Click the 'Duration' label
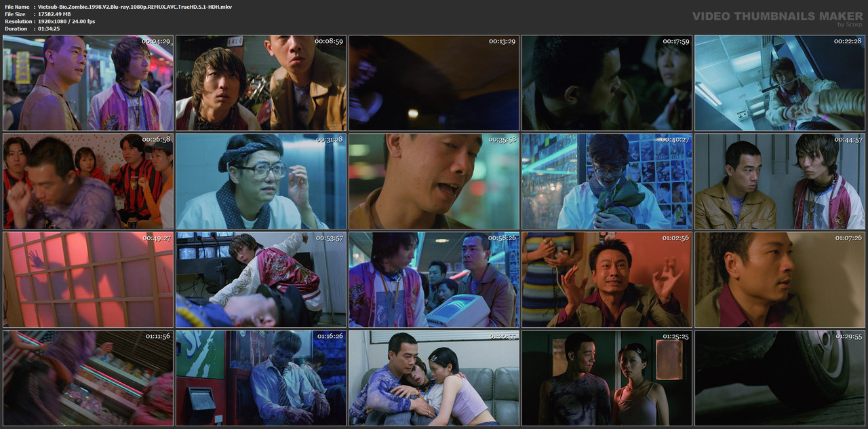Viewport: 868px width, 429px height. point(16,29)
